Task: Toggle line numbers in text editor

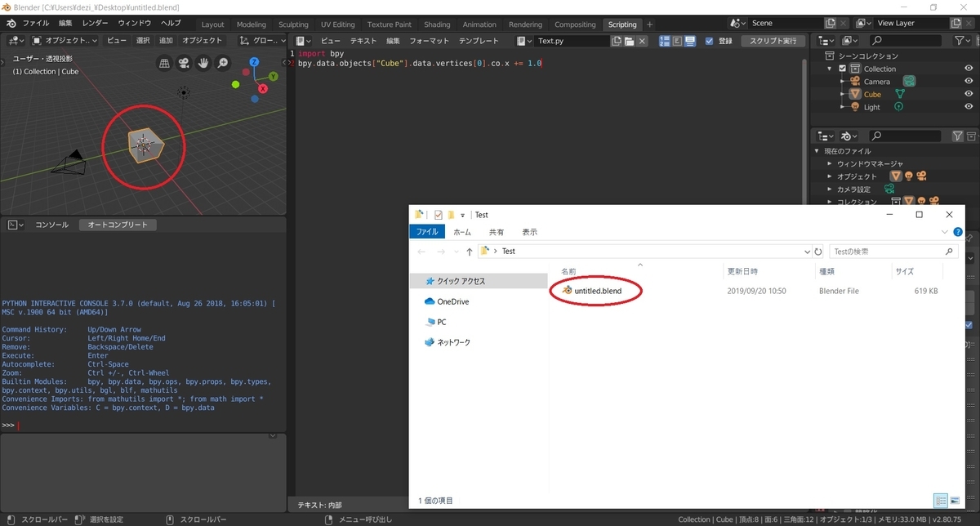Action: pyautogui.click(x=665, y=41)
